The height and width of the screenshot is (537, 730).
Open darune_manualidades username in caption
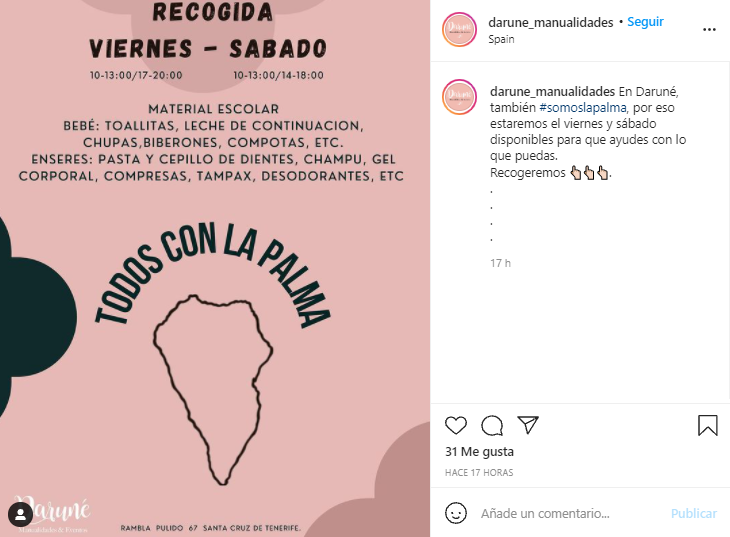pos(552,91)
